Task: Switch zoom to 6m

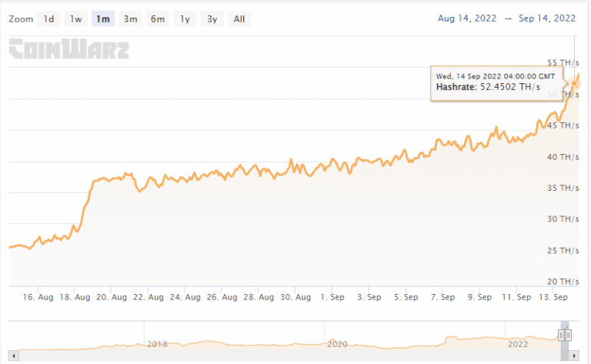Action: tap(157, 18)
